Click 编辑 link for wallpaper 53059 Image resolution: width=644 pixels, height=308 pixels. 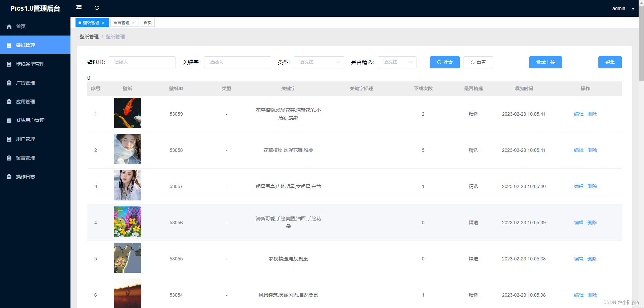click(578, 114)
